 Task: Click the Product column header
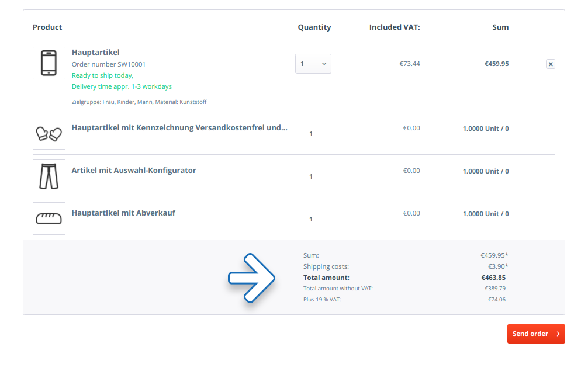[x=47, y=27]
